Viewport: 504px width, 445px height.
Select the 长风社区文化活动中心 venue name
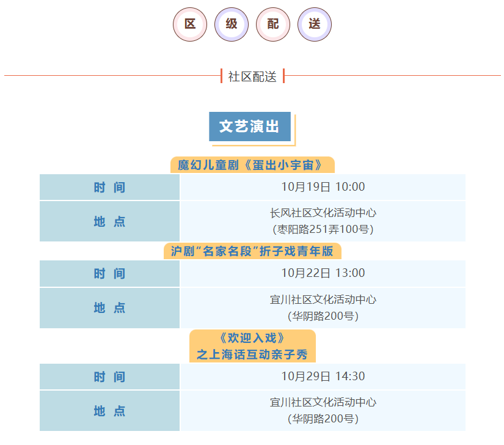tap(323, 213)
